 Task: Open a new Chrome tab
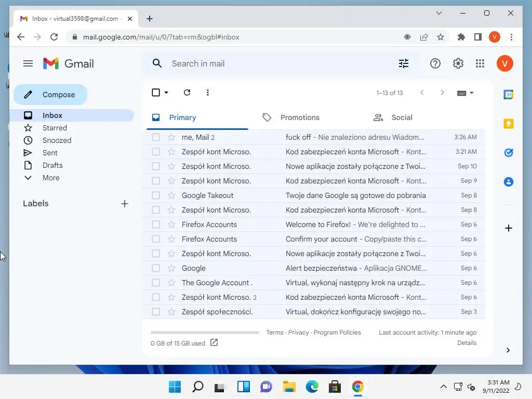click(149, 19)
